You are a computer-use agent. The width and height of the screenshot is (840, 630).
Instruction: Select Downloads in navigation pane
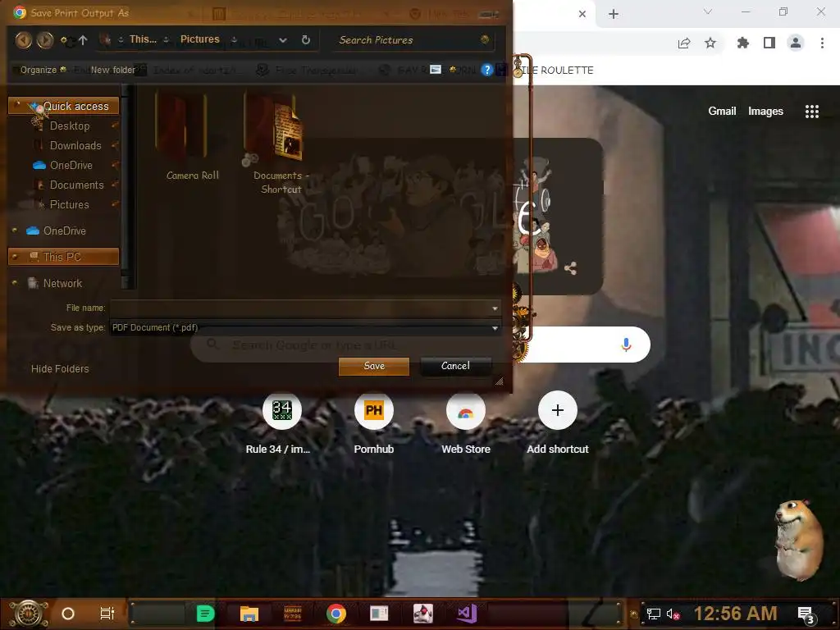tap(75, 146)
